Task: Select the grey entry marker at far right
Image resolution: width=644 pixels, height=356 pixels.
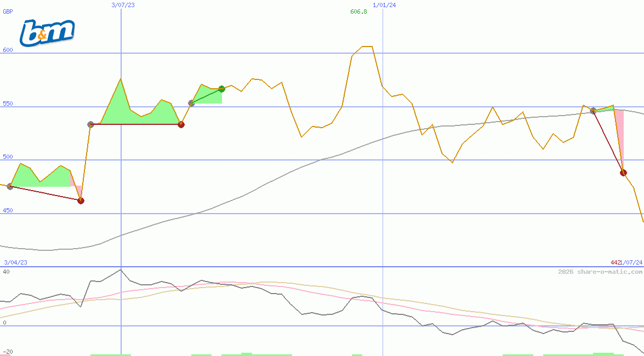Action: coord(593,111)
